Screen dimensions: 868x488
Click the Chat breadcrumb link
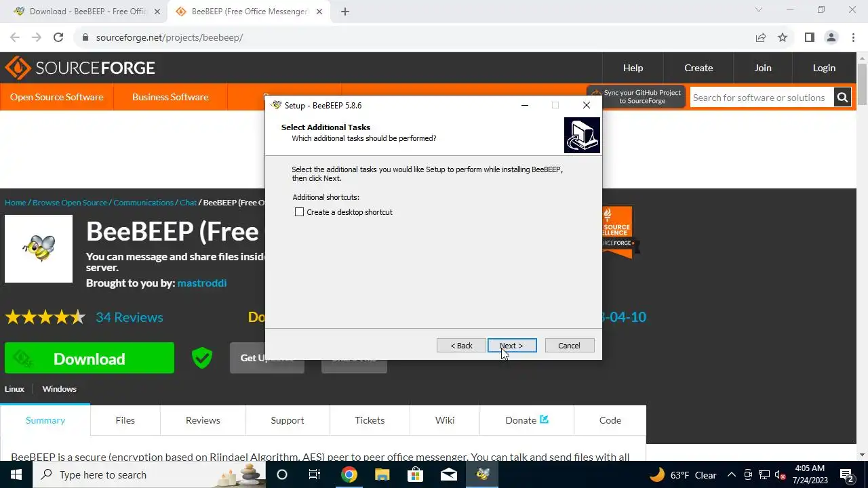188,203
